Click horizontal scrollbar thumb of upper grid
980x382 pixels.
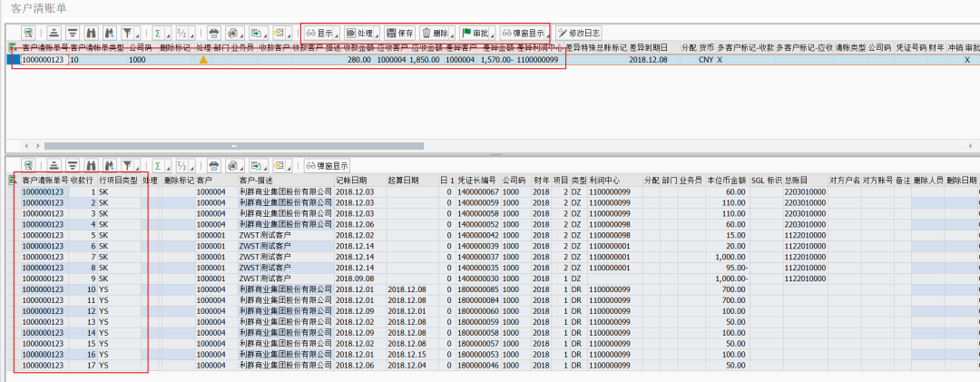[234, 146]
